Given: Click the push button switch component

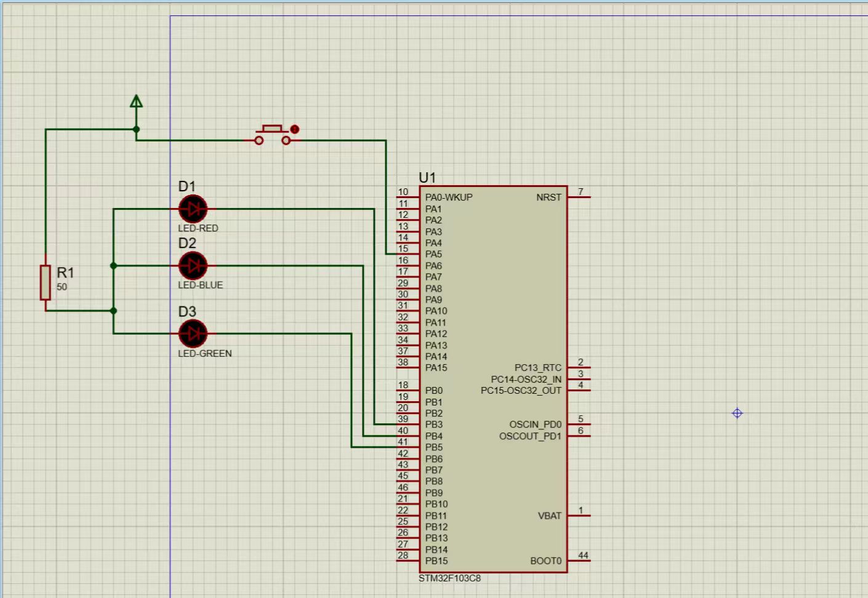Looking at the screenshot, I should (273, 135).
